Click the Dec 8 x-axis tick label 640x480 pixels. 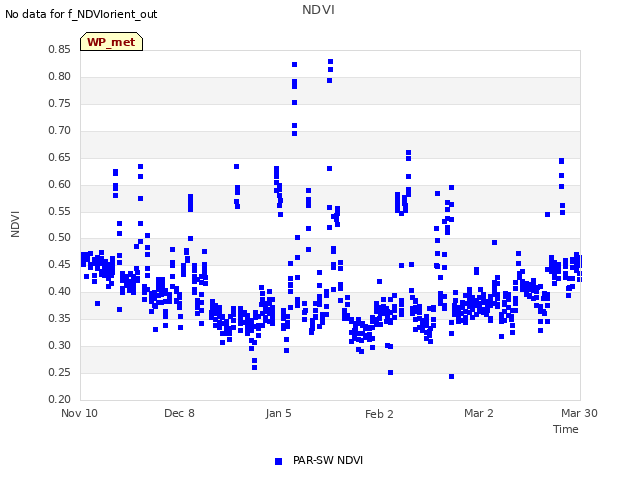tap(179, 413)
